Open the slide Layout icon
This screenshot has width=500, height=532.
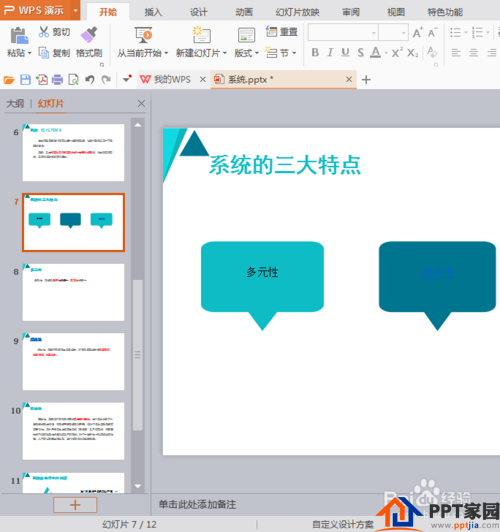tap(246, 35)
